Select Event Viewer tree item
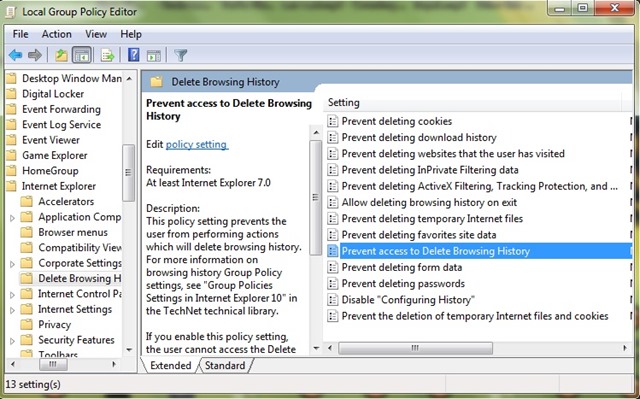The width and height of the screenshot is (640, 399). (51, 140)
